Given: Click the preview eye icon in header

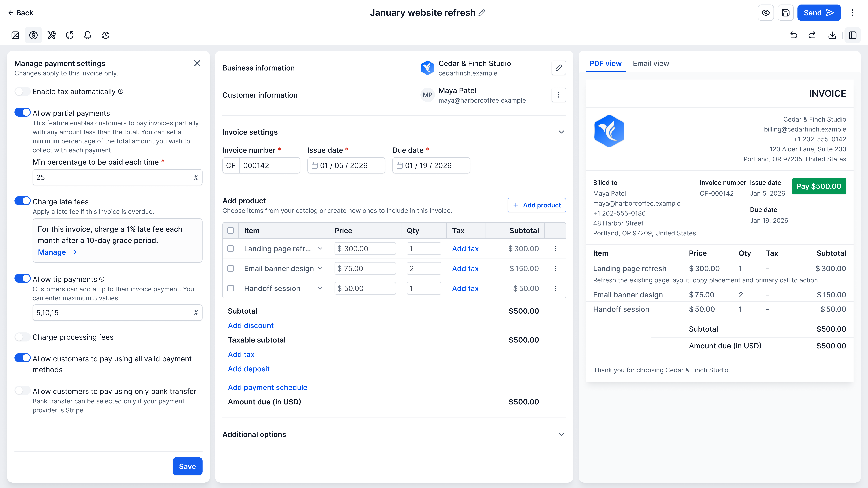Looking at the screenshot, I should [x=766, y=13].
